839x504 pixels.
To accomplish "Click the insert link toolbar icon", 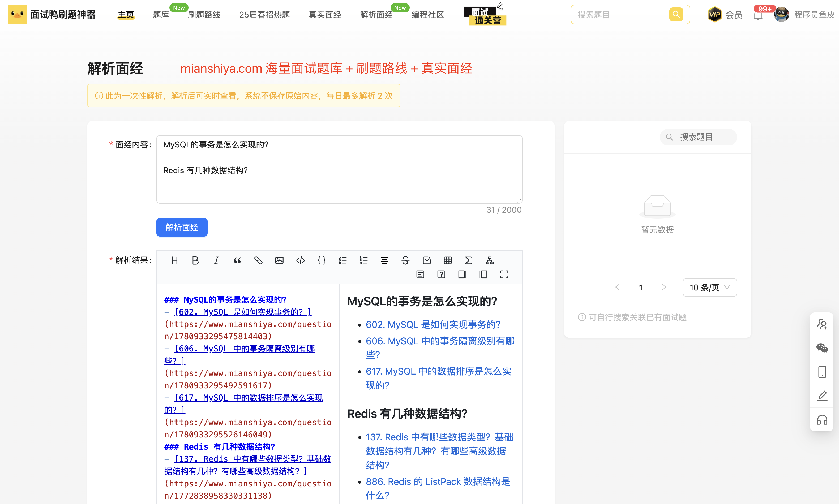I will (x=258, y=260).
